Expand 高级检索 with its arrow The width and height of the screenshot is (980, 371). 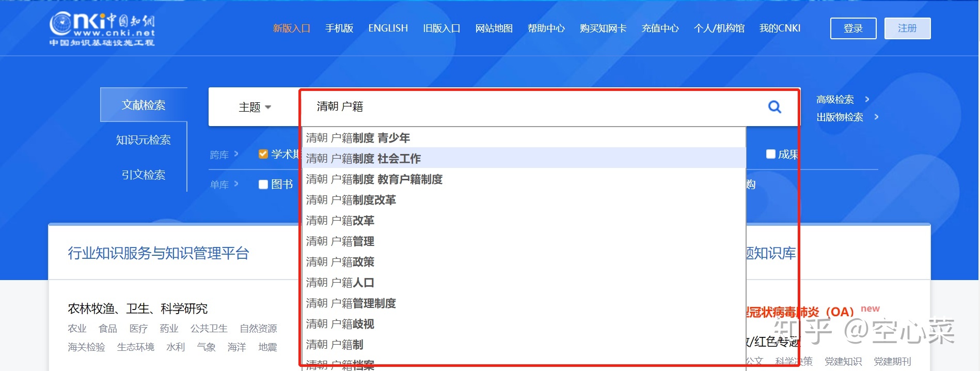(867, 99)
